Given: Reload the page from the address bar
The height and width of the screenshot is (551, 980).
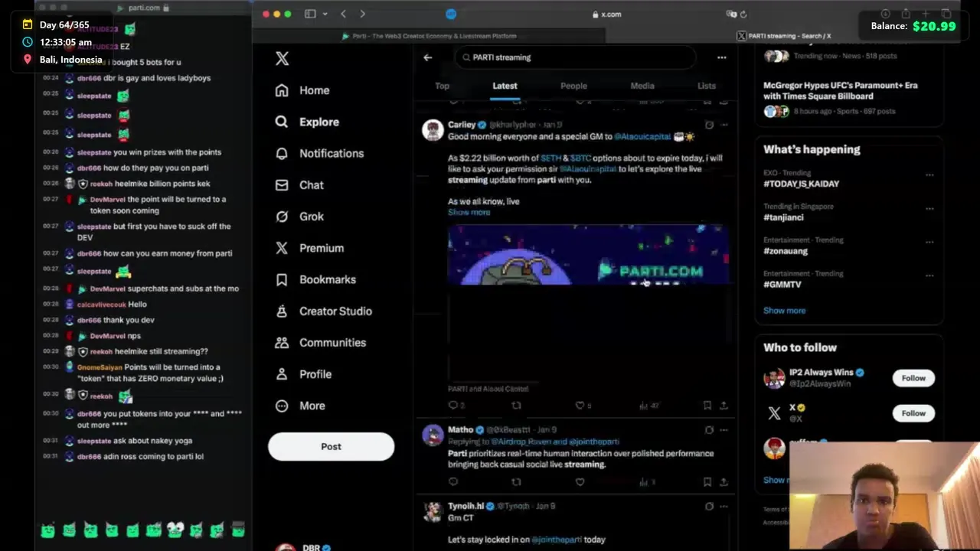Looking at the screenshot, I should (x=743, y=14).
